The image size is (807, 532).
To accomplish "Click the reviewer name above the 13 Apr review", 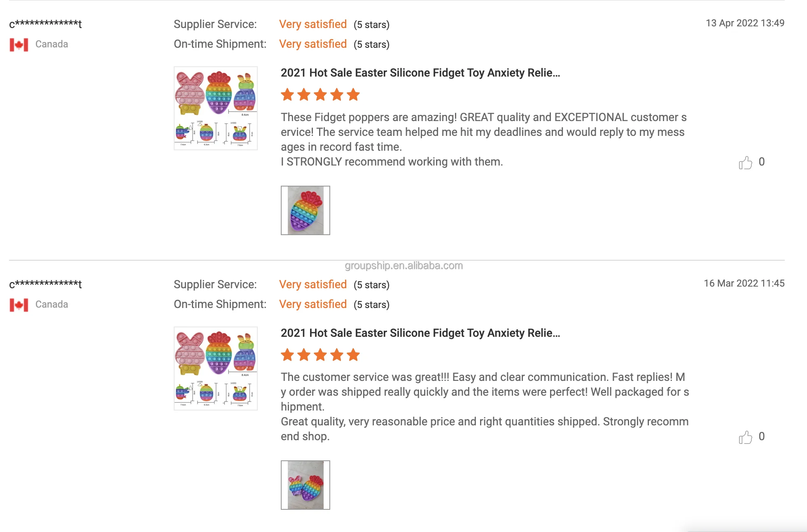I will coord(45,24).
